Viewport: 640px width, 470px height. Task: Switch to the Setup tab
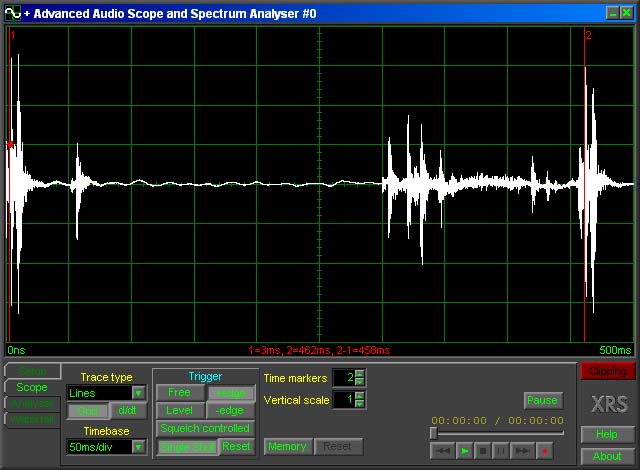tap(33, 371)
